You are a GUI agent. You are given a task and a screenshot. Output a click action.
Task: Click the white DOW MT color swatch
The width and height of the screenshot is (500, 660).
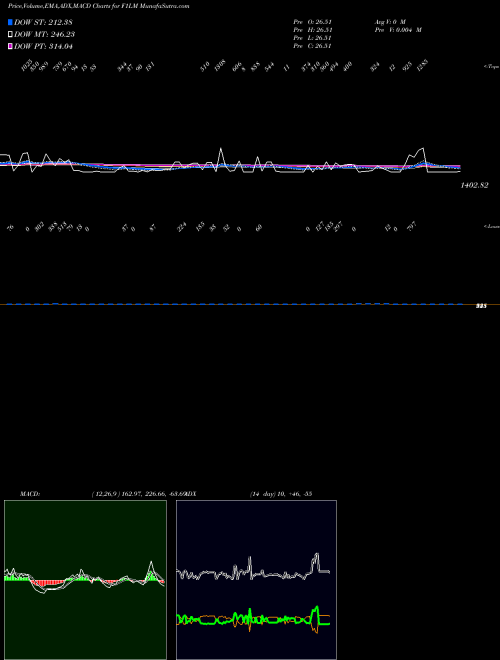(10, 35)
